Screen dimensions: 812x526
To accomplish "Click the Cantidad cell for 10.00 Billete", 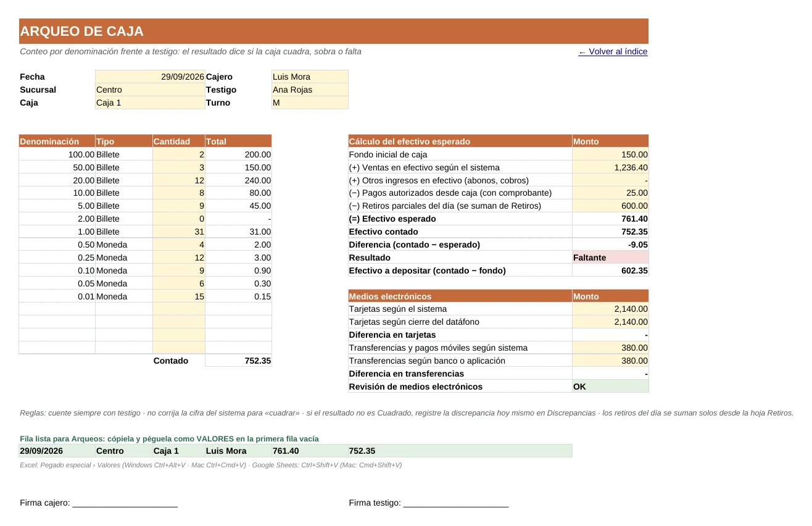I will [178, 193].
